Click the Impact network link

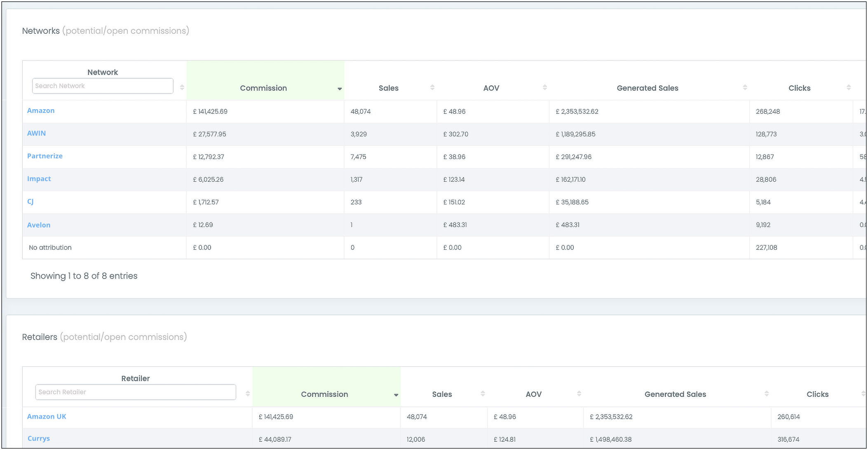coord(39,178)
